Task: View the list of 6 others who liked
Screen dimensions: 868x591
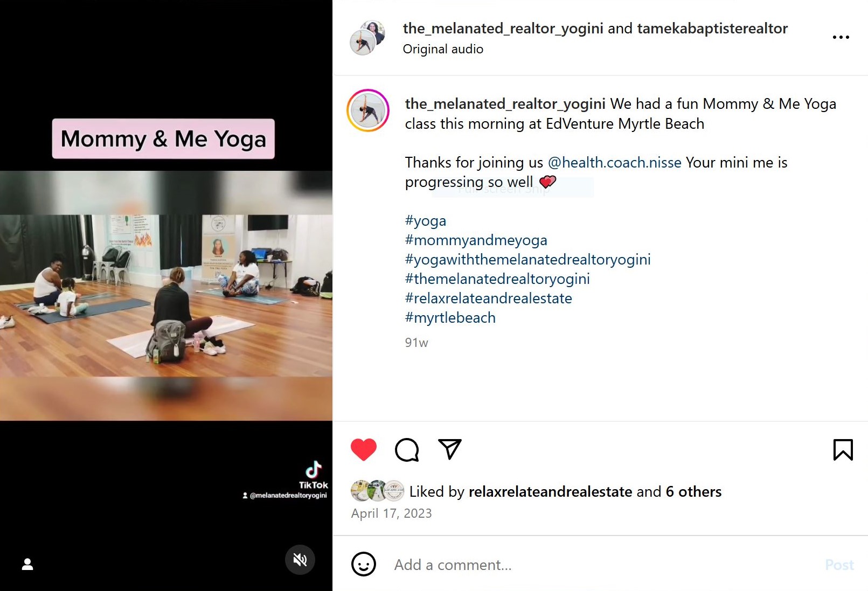Action: click(x=693, y=491)
